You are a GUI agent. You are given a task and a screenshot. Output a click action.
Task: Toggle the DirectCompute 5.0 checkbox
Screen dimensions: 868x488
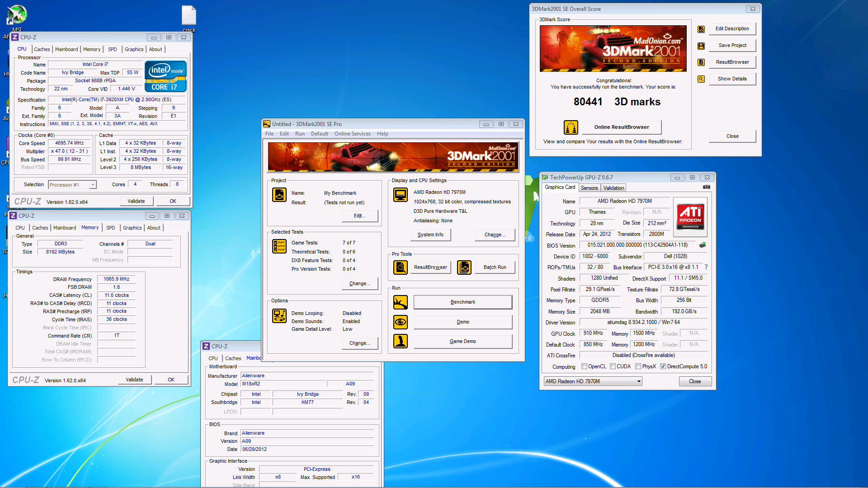coord(663,366)
